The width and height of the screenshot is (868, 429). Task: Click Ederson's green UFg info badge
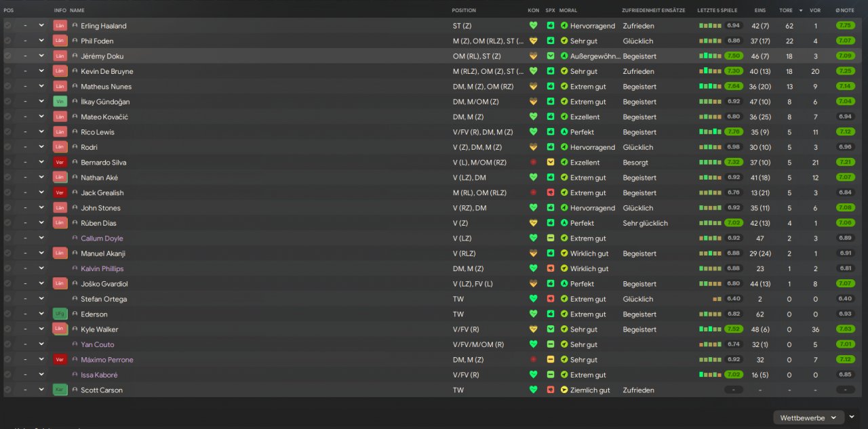[x=60, y=314]
